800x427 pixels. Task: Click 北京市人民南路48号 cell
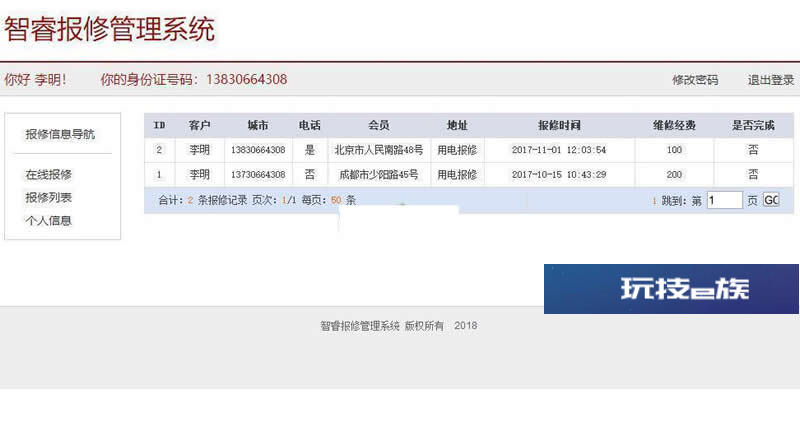(379, 150)
